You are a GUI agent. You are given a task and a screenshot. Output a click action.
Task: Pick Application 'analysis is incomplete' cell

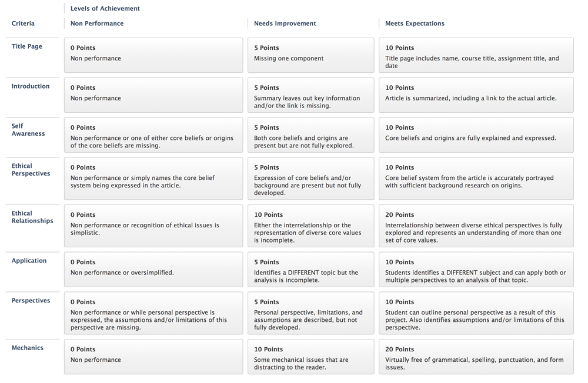[x=310, y=270]
